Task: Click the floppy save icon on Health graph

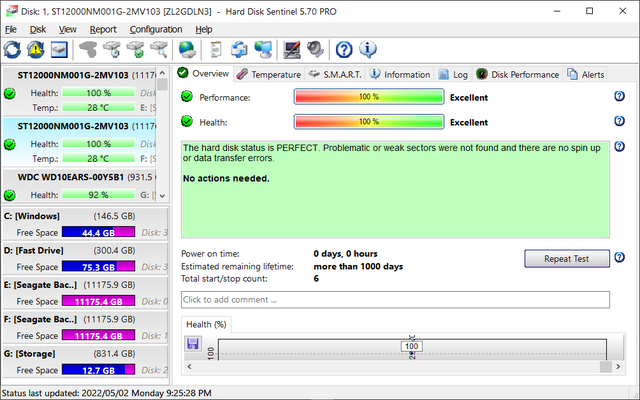Action: (193, 344)
